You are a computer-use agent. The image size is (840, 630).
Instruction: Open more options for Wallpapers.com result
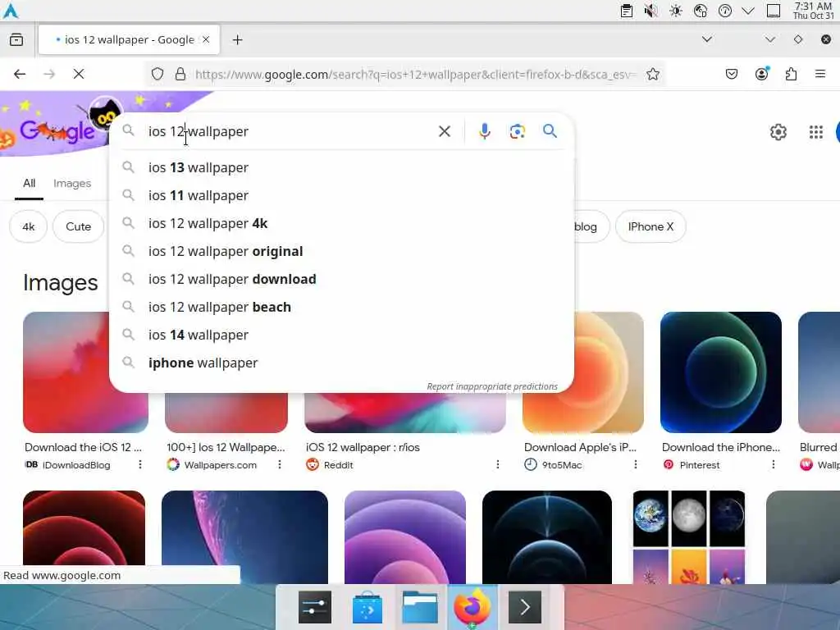[280, 464]
